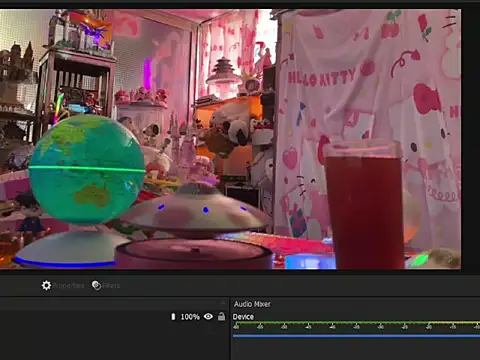Click the UFO levitating toy in preview
The height and width of the screenshot is (360, 480).
[x=197, y=210]
